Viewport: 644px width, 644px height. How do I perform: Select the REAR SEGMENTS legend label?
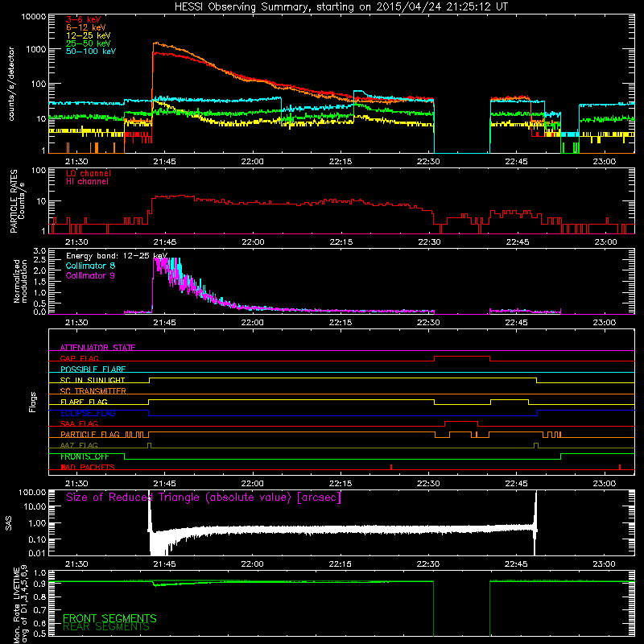(106, 627)
